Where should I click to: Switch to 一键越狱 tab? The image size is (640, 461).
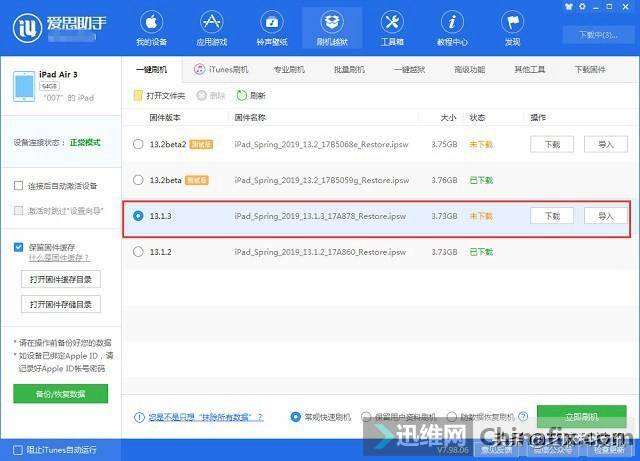[409, 69]
